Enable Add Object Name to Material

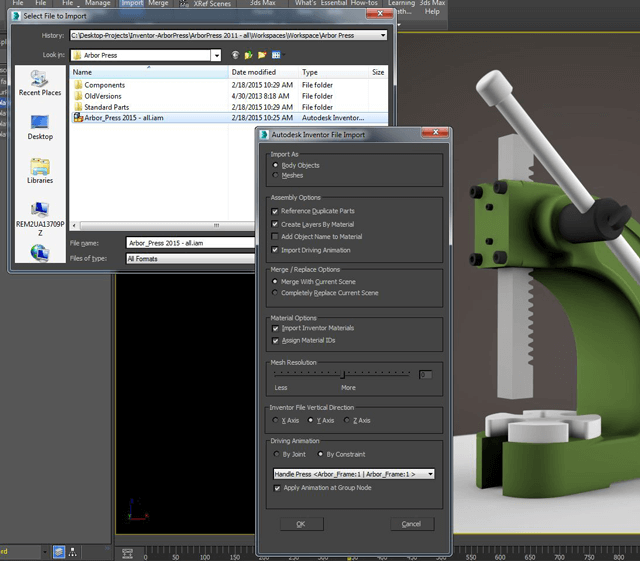point(275,236)
